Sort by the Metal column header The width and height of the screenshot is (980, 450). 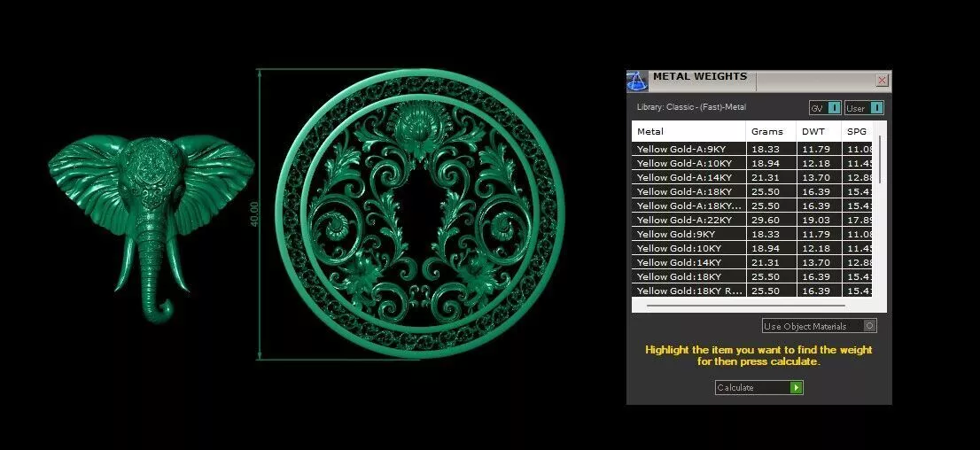[x=688, y=131]
